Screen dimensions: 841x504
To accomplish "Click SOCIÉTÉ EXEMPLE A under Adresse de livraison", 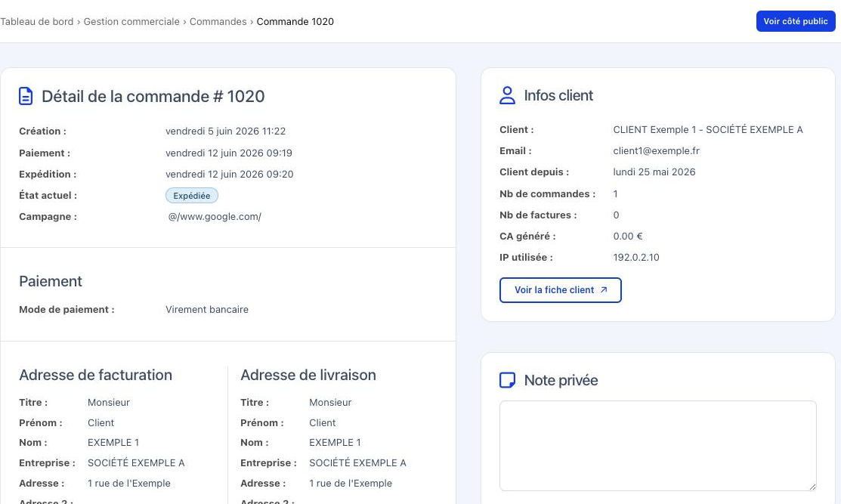I will [357, 462].
